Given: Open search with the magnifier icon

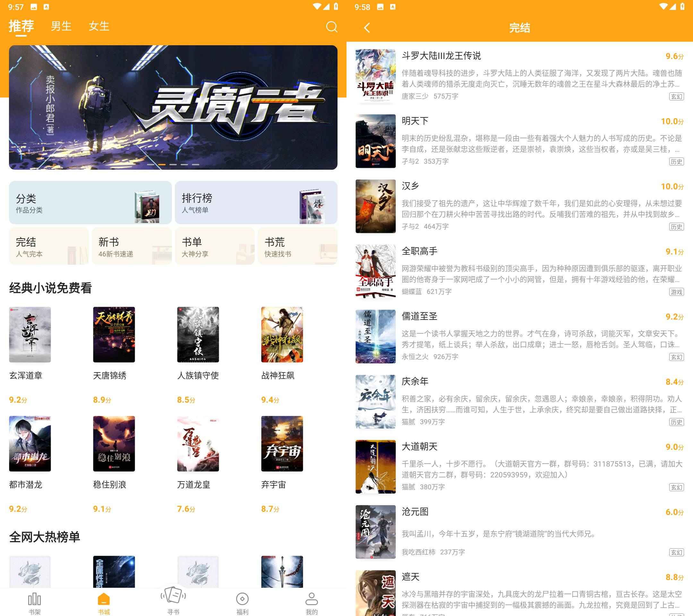Looking at the screenshot, I should (332, 27).
